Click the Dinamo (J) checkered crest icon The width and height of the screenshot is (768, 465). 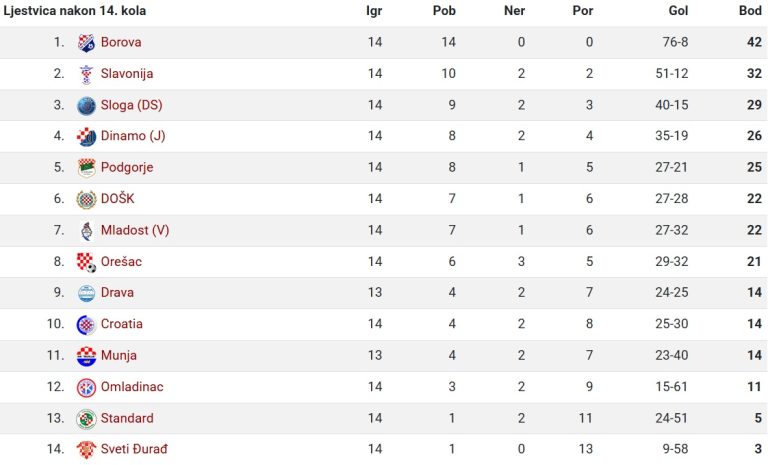coord(87,137)
